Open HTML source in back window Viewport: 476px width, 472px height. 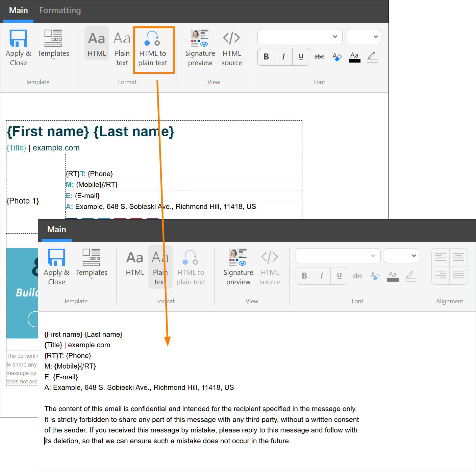[232, 48]
